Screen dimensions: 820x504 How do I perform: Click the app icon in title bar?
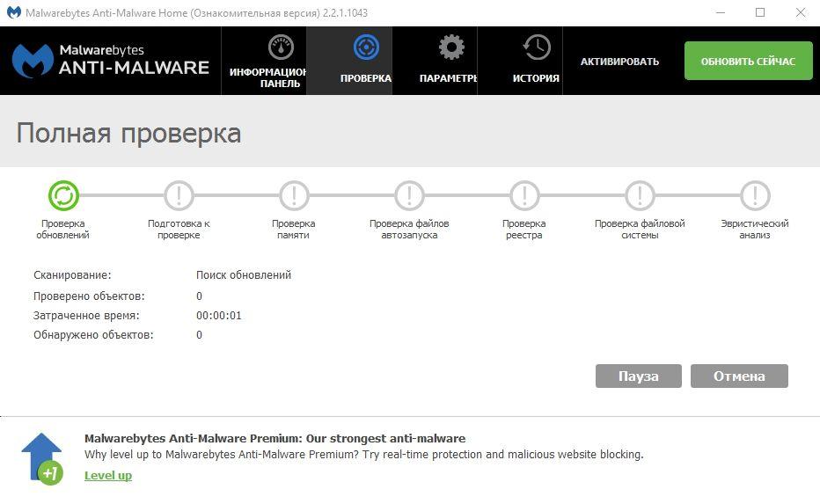click(x=13, y=13)
